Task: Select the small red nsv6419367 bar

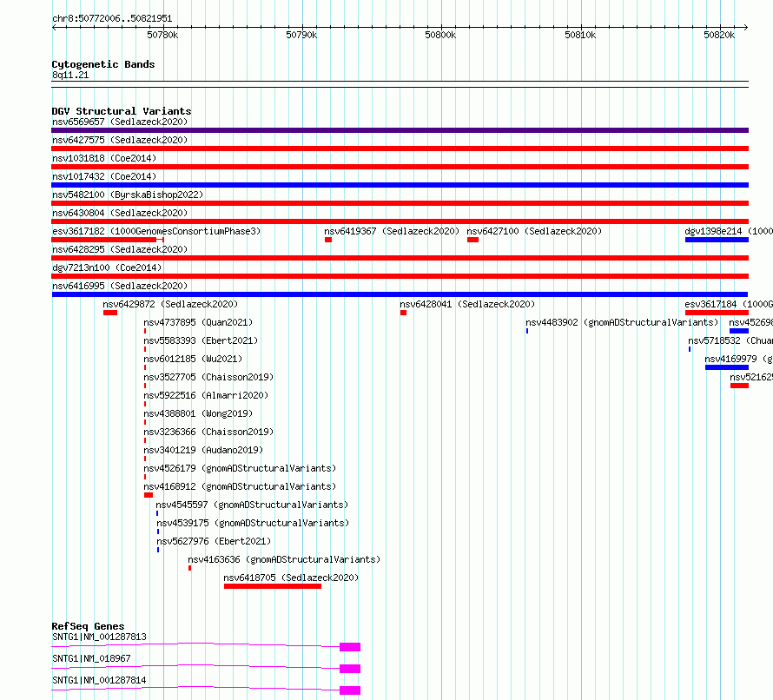Action: pyautogui.click(x=328, y=240)
